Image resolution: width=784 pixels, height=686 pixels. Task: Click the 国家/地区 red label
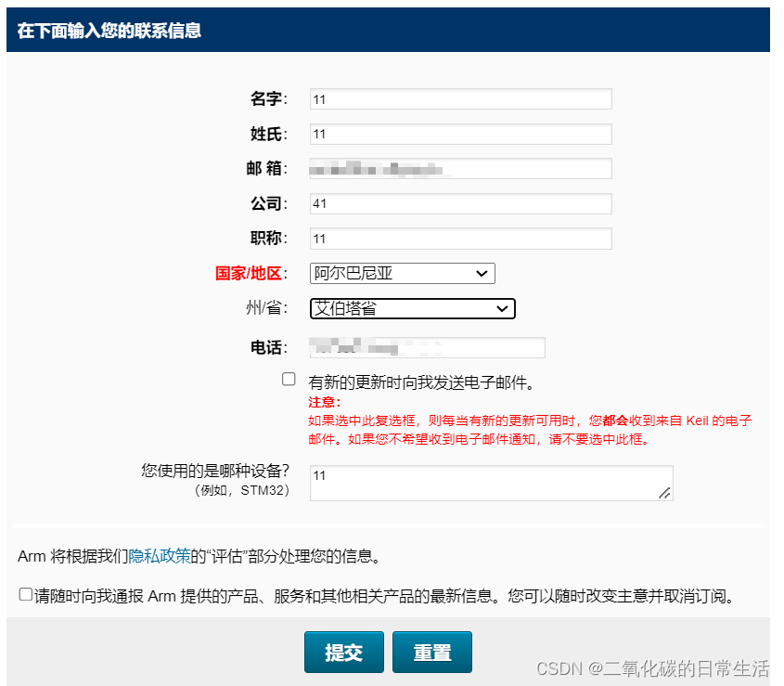coord(249,273)
